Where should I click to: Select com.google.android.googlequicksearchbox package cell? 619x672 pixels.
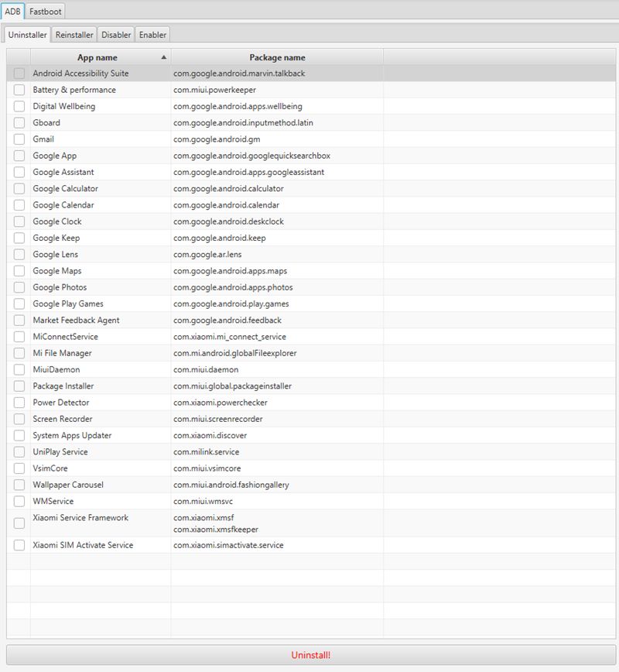[x=277, y=156]
